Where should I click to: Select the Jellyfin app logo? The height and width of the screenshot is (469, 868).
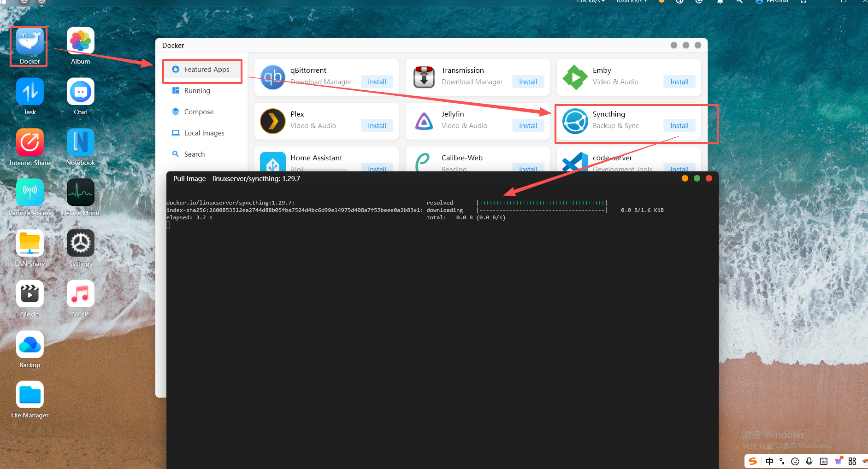[x=424, y=121]
